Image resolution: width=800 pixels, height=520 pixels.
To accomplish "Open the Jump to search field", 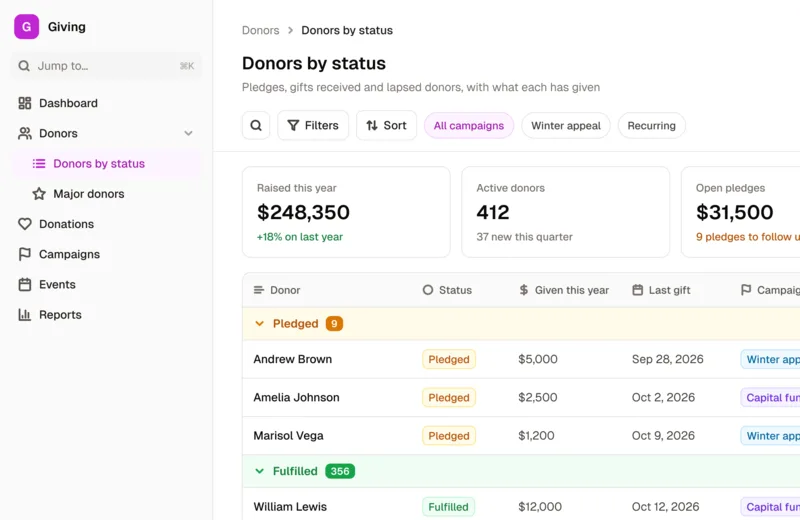I will point(106,66).
